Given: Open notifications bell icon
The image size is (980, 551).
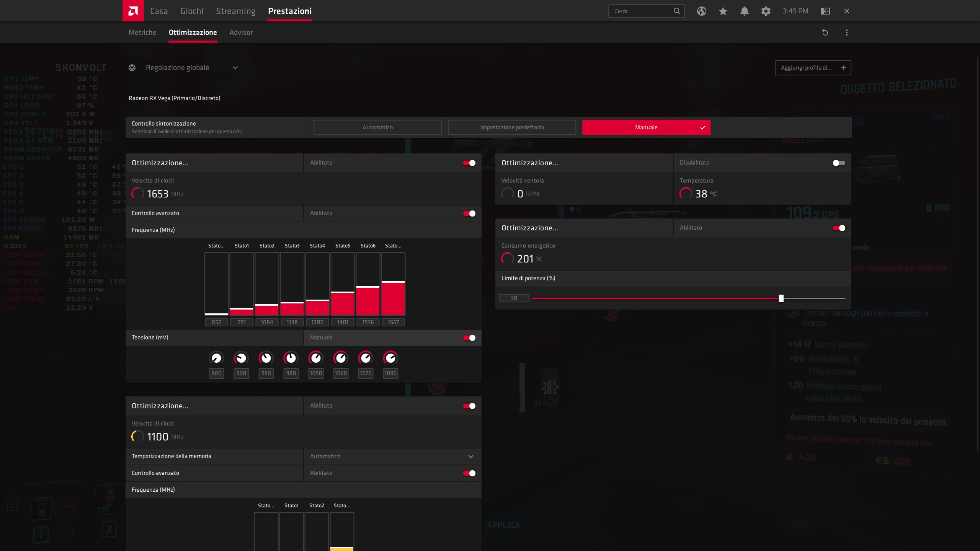Looking at the screenshot, I should pyautogui.click(x=744, y=11).
